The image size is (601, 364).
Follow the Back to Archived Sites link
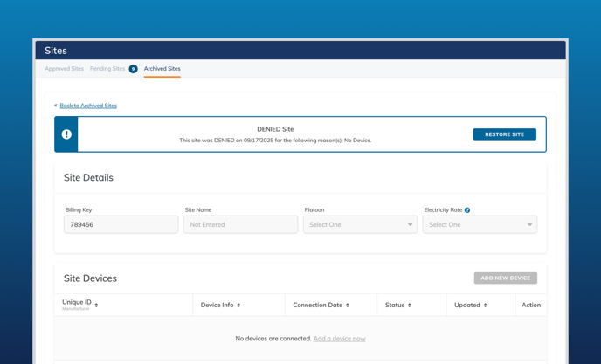[x=88, y=106]
